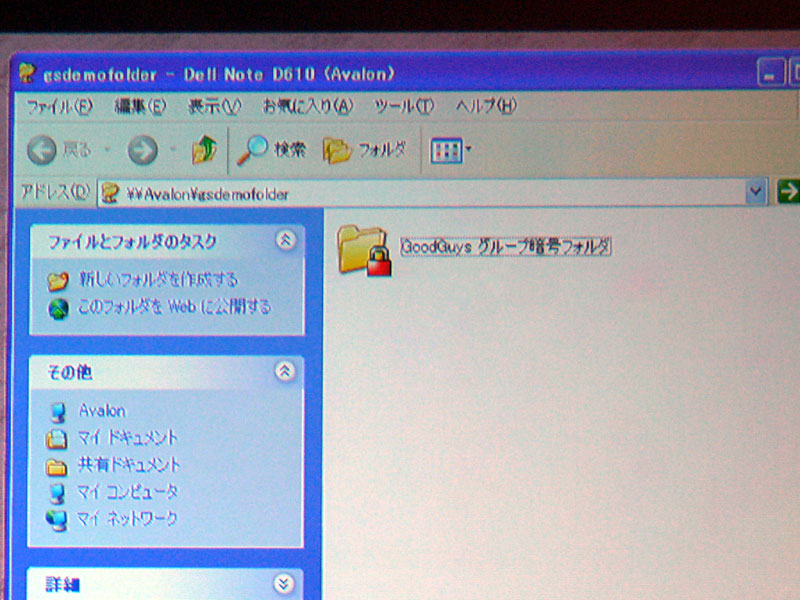The image size is (800, 600).
Task: Open the Avalon link
Action: 102,410
